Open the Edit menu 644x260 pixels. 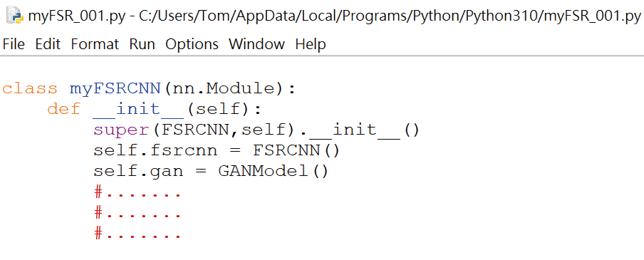point(48,44)
